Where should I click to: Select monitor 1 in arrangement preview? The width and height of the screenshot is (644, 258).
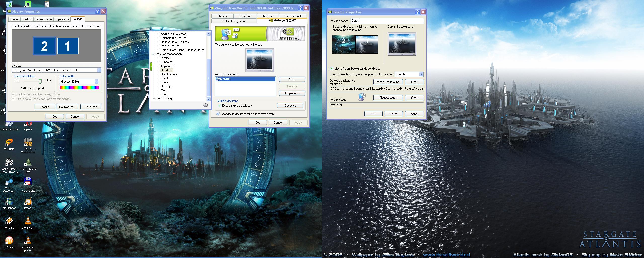(x=68, y=46)
